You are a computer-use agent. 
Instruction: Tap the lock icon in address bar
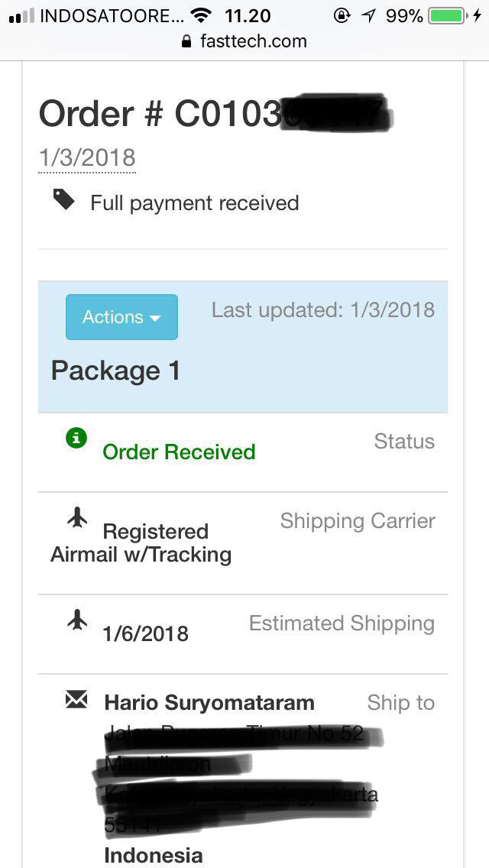(x=187, y=41)
